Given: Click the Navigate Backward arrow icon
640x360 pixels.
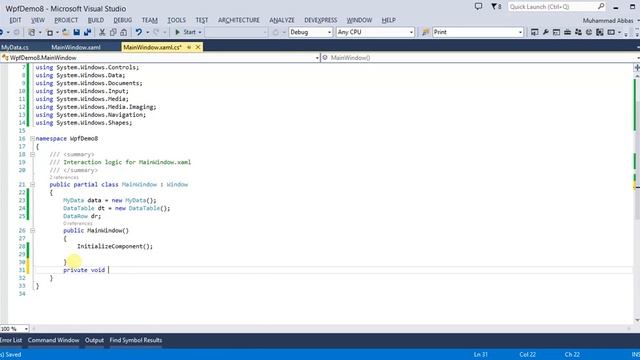Looking at the screenshot, I should pos(2,32).
